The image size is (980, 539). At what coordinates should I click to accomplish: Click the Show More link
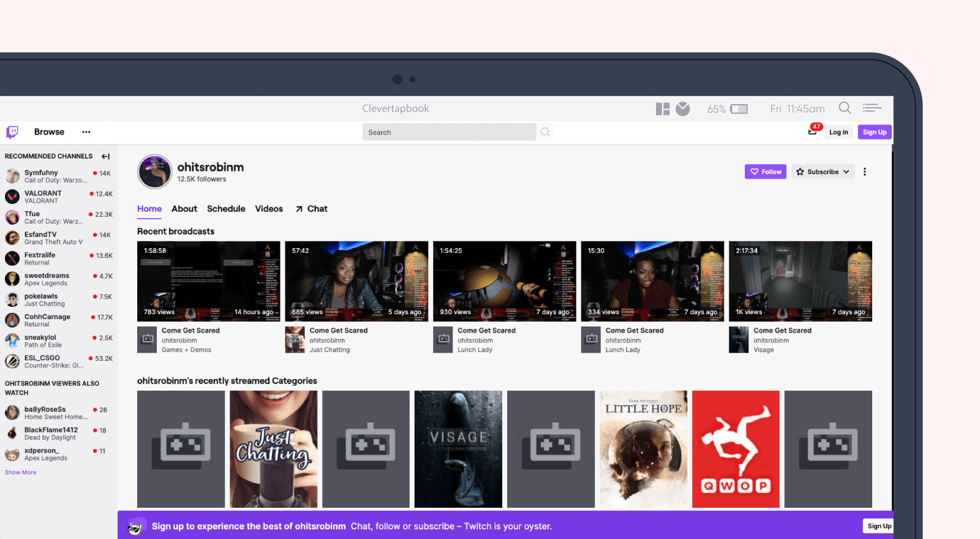click(21, 472)
